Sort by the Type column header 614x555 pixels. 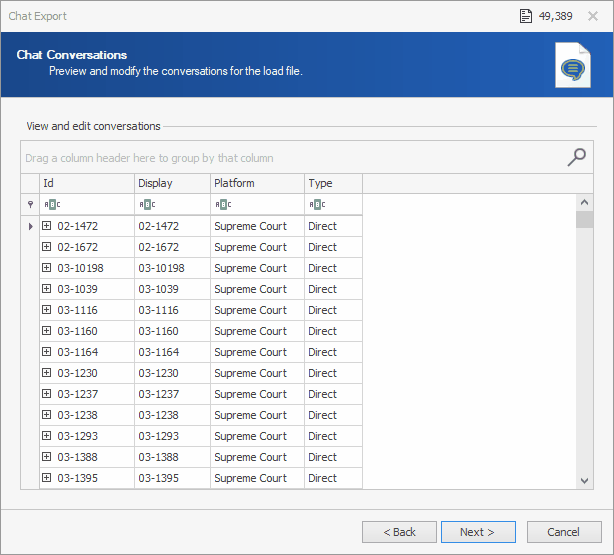click(333, 183)
